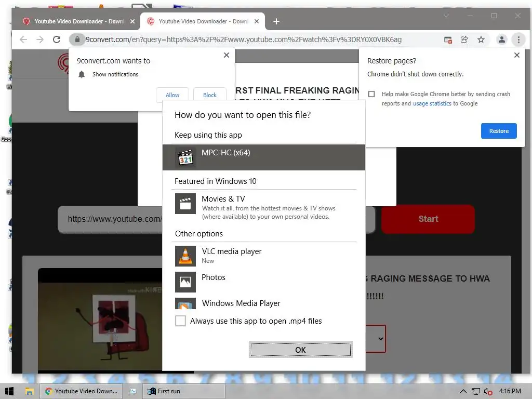The width and height of the screenshot is (532, 399).
Task: Show hidden system tray icons
Action: (463, 391)
